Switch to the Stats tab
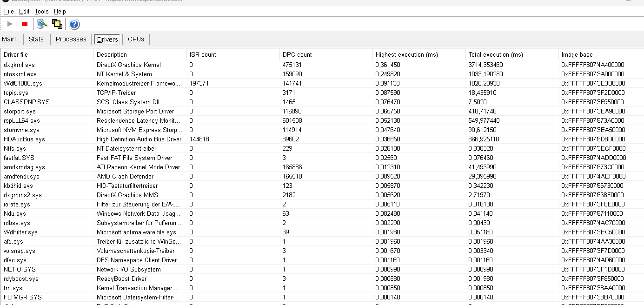Viewport: 644px width, 305px height. pyautogui.click(x=36, y=39)
